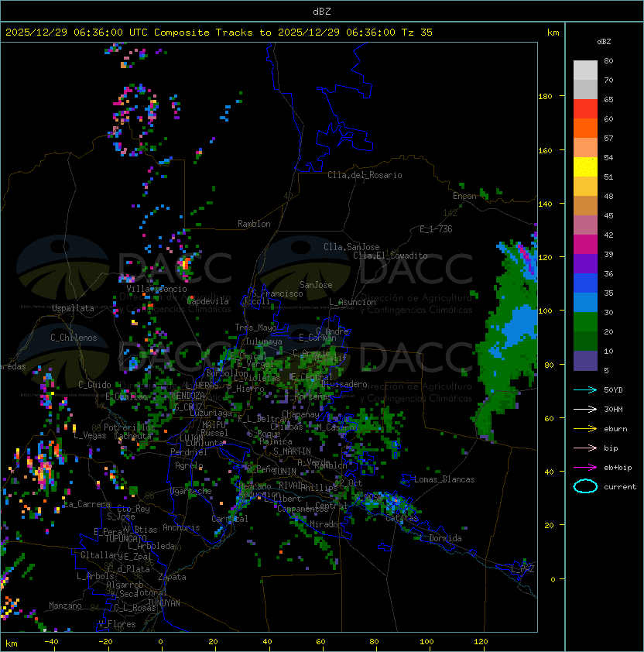Image resolution: width=644 pixels, height=652 pixels.
Task: Click the peach 54-57 dBZ swatch
Action: [585, 148]
